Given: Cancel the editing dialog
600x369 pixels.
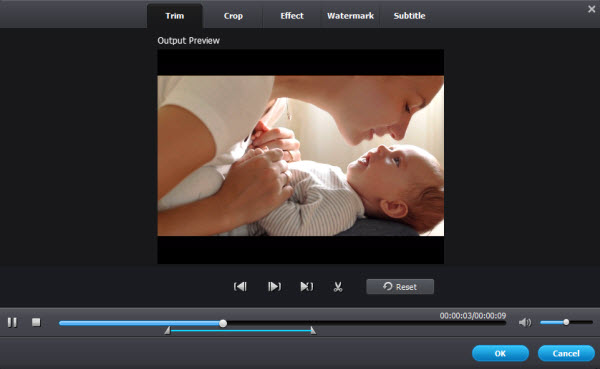Looking at the screenshot, I should point(566,353).
